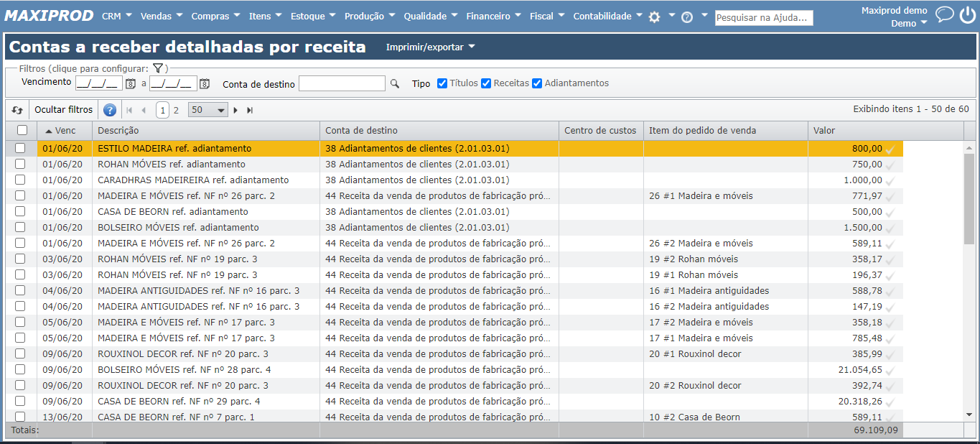Sort by the Valor column header
Image resolution: width=980 pixels, height=444 pixels.
[885, 130]
